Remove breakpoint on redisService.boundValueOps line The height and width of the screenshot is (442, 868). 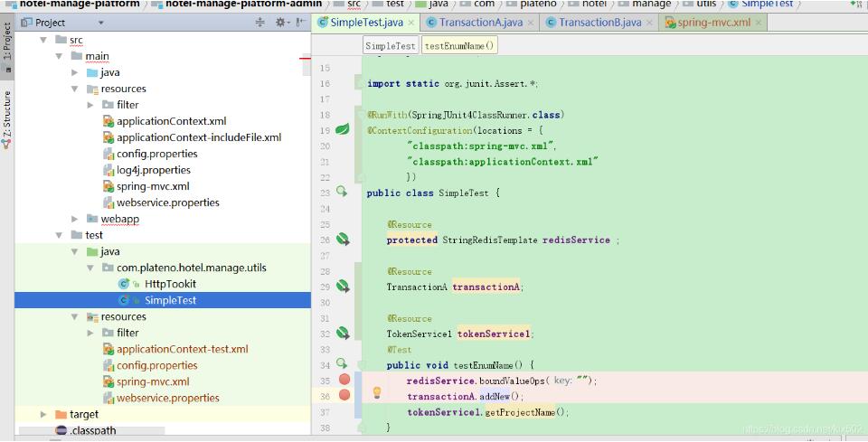(344, 381)
